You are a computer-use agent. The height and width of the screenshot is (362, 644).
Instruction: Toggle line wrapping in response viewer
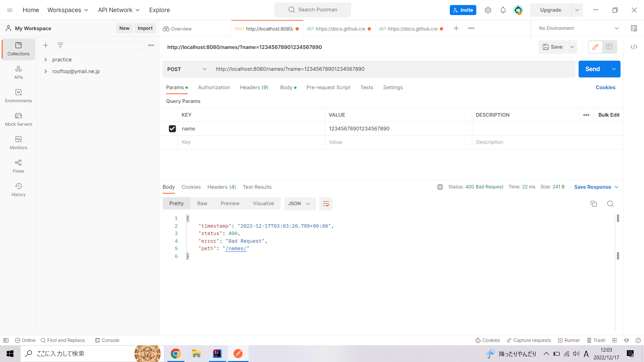click(326, 203)
